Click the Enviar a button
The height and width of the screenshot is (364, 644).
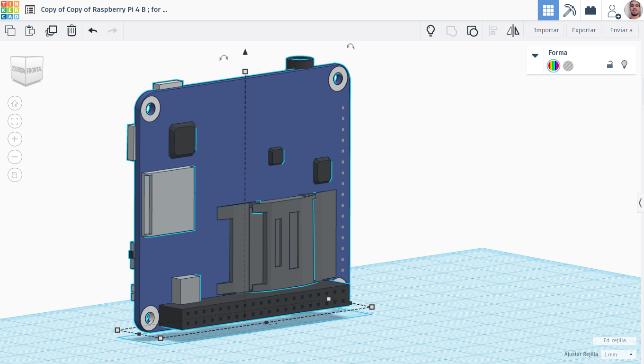tap(621, 30)
